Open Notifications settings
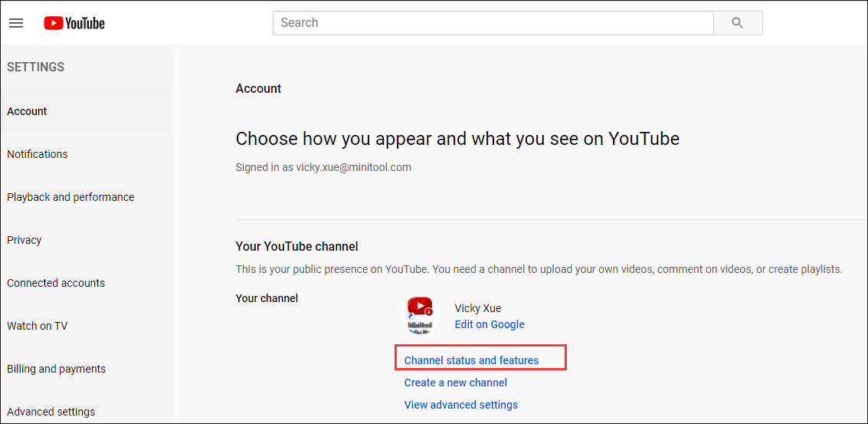 [x=87, y=154]
